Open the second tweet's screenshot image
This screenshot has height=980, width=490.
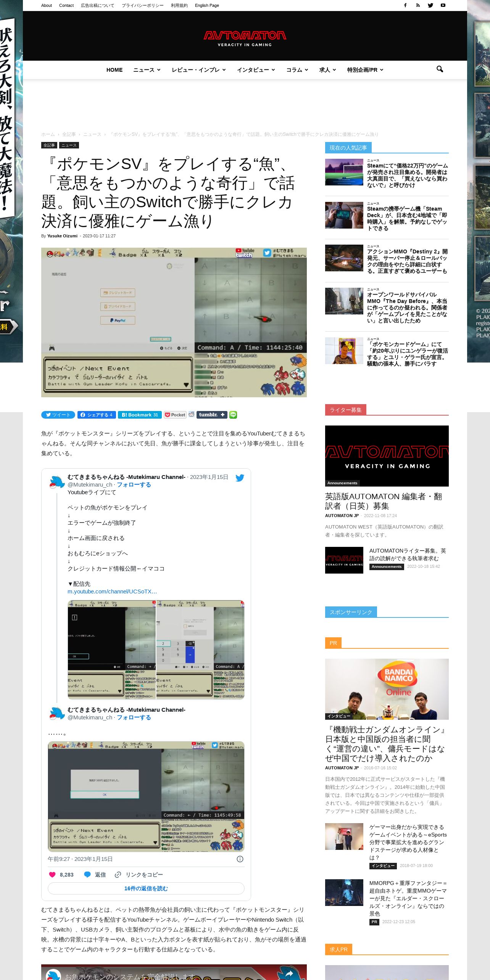pyautogui.click(x=146, y=796)
